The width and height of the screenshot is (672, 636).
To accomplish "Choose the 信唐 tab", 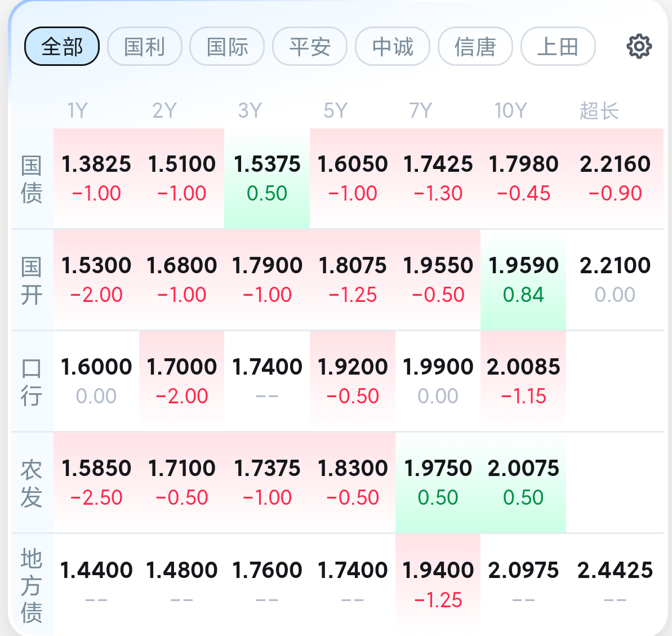I will [475, 46].
